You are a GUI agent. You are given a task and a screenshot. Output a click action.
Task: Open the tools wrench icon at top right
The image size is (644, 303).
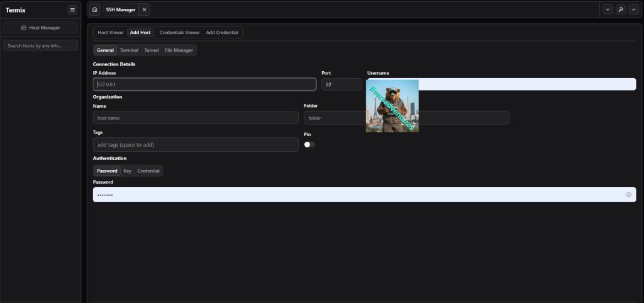click(x=620, y=9)
